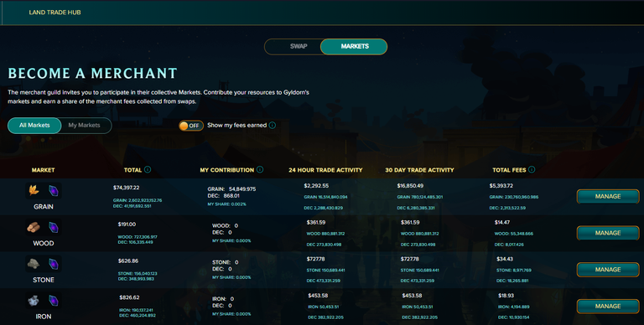The width and height of the screenshot is (644, 325).
Task: Click WOOD total value $191.00
Action: (127, 224)
